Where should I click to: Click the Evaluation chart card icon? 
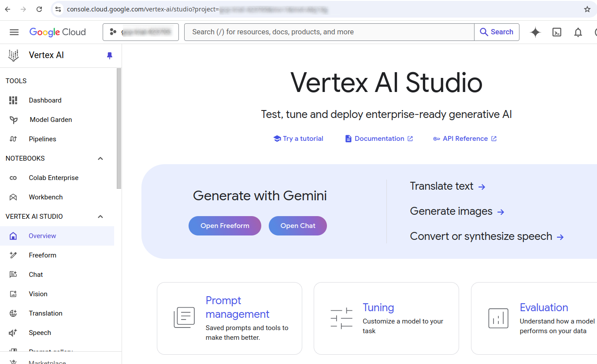click(498, 318)
